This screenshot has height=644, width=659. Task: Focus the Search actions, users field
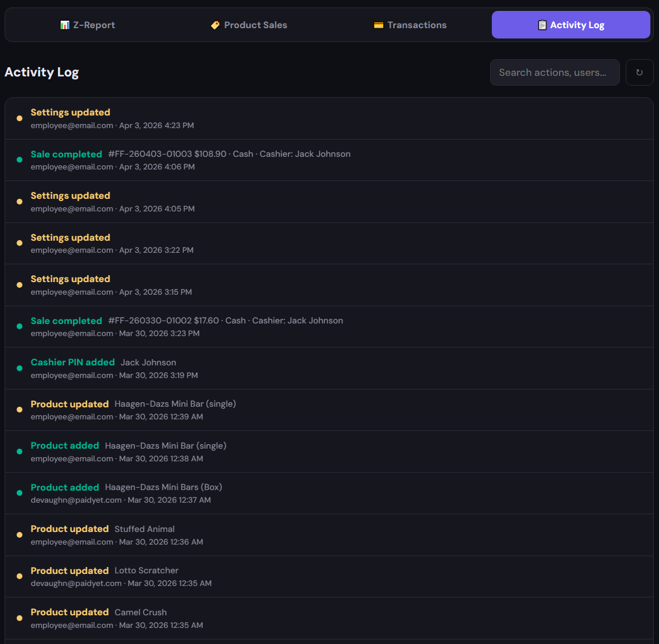click(x=555, y=72)
